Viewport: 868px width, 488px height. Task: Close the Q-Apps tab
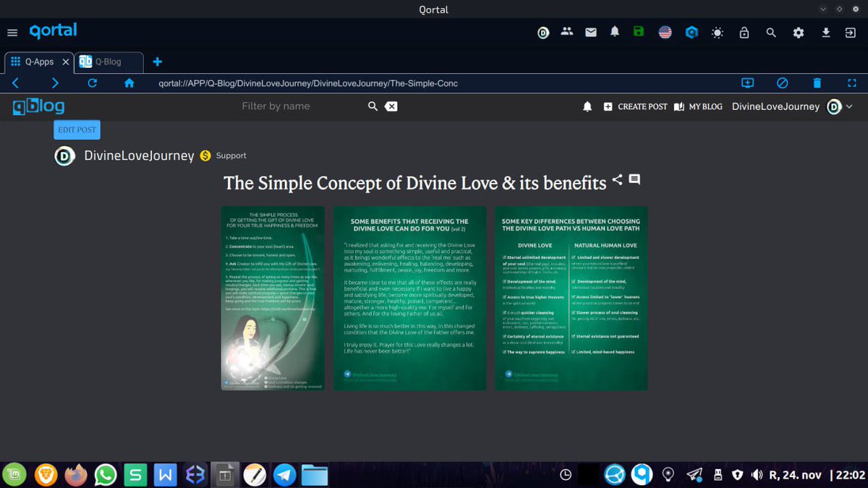click(65, 61)
